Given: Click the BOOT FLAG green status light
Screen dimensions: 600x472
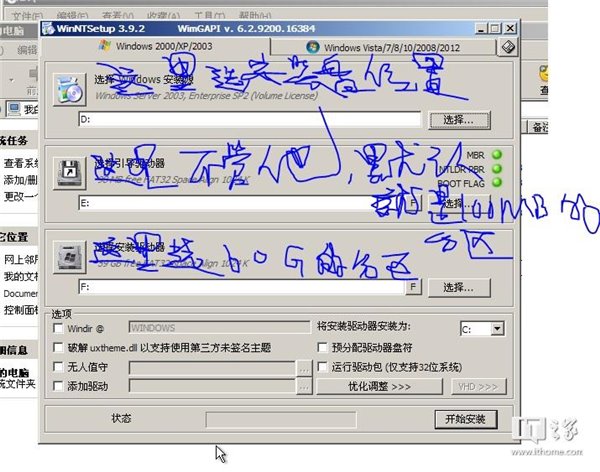Looking at the screenshot, I should [x=497, y=183].
